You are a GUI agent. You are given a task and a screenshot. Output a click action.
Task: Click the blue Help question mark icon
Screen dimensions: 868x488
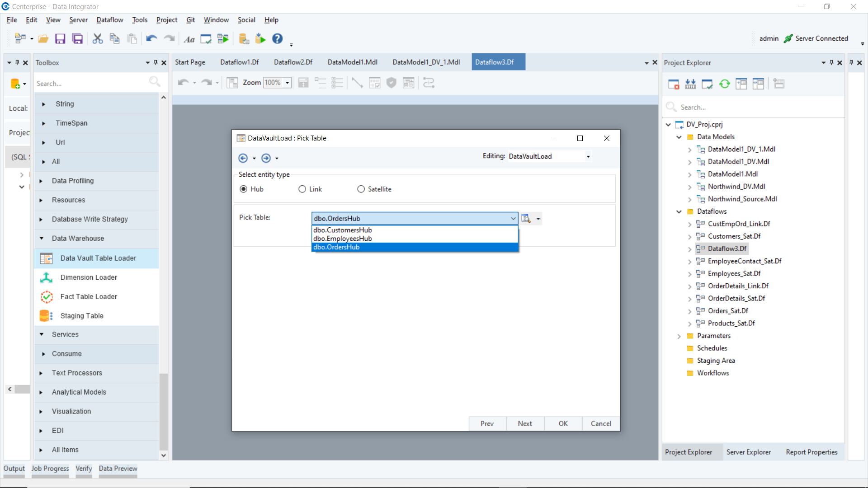coord(278,39)
